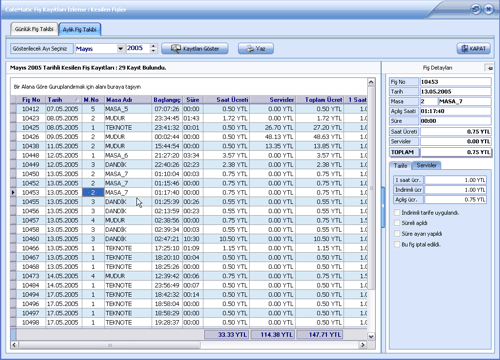Click the grid scroll-up arrow
The width and height of the screenshot is (500, 360).
371,82
